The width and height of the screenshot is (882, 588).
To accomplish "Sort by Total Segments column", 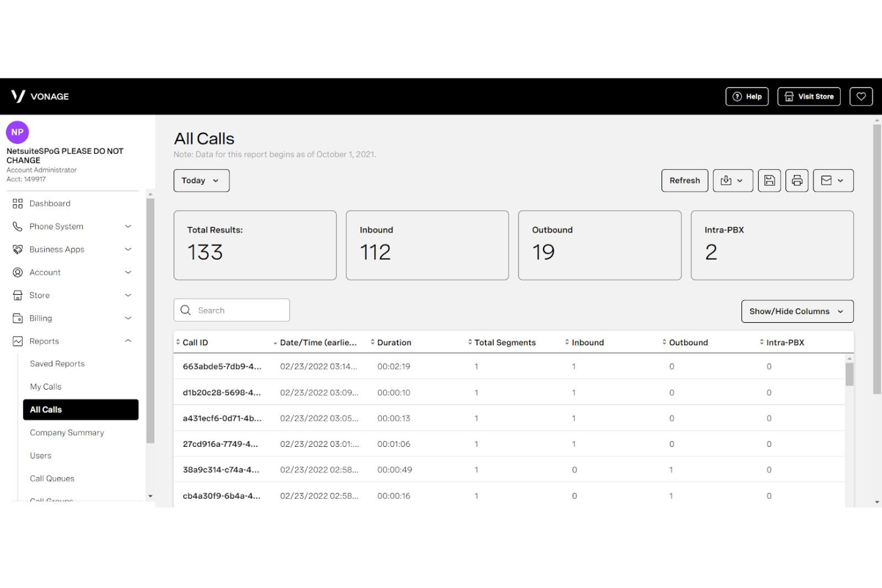I will (x=502, y=343).
